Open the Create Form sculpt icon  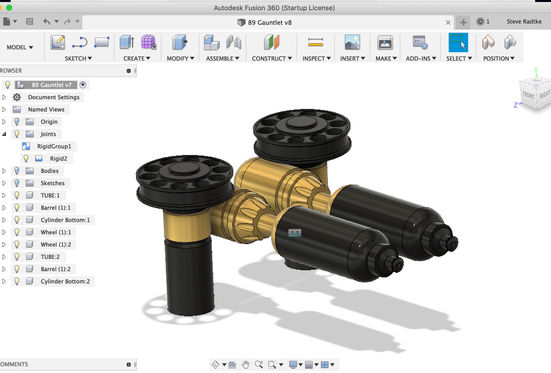(x=149, y=43)
